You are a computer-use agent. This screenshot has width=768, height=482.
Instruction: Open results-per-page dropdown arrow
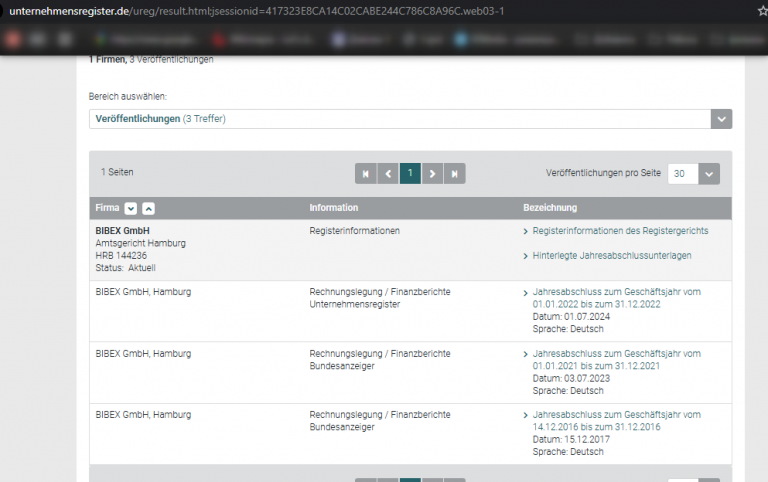(709, 174)
